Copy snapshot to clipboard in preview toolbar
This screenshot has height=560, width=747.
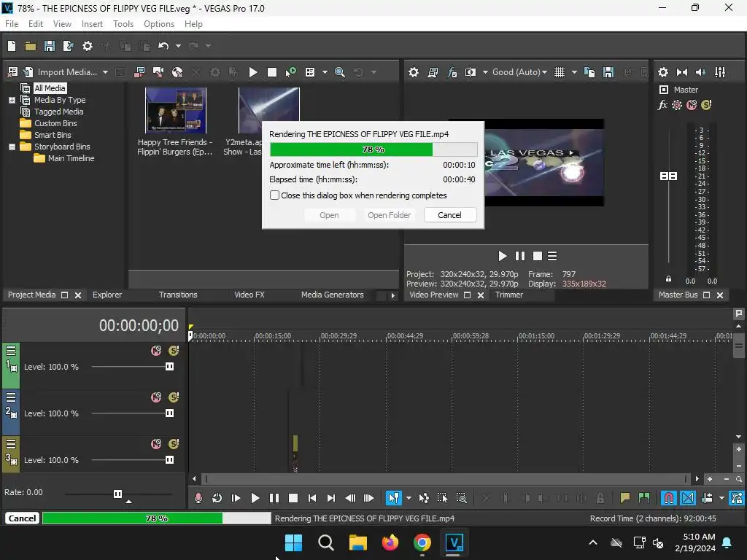point(589,72)
